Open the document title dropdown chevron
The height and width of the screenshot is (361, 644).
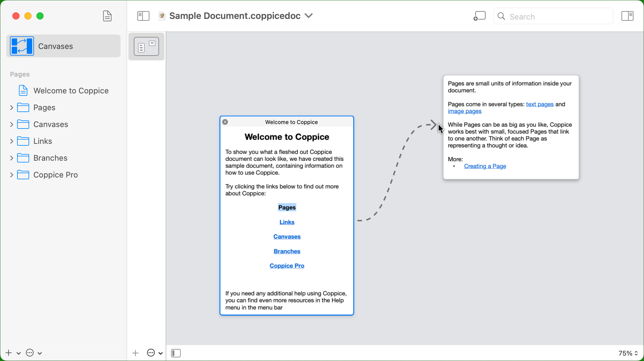click(x=308, y=16)
